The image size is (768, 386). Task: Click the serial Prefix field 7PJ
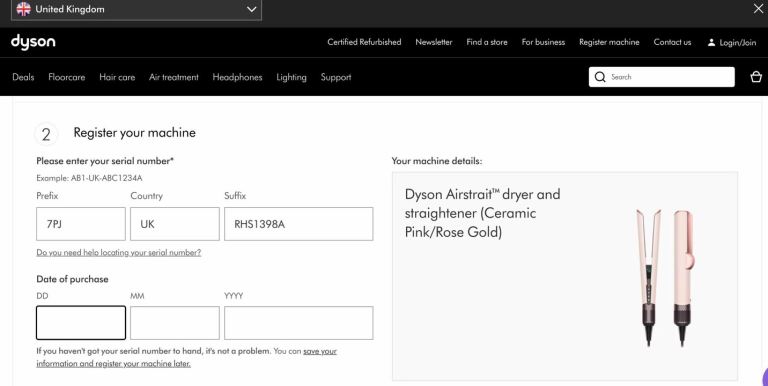pyautogui.click(x=81, y=224)
